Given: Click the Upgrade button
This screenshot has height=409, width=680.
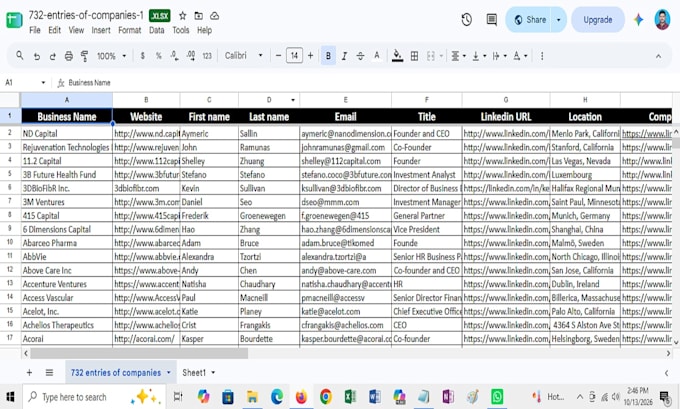Looking at the screenshot, I should 598,20.
